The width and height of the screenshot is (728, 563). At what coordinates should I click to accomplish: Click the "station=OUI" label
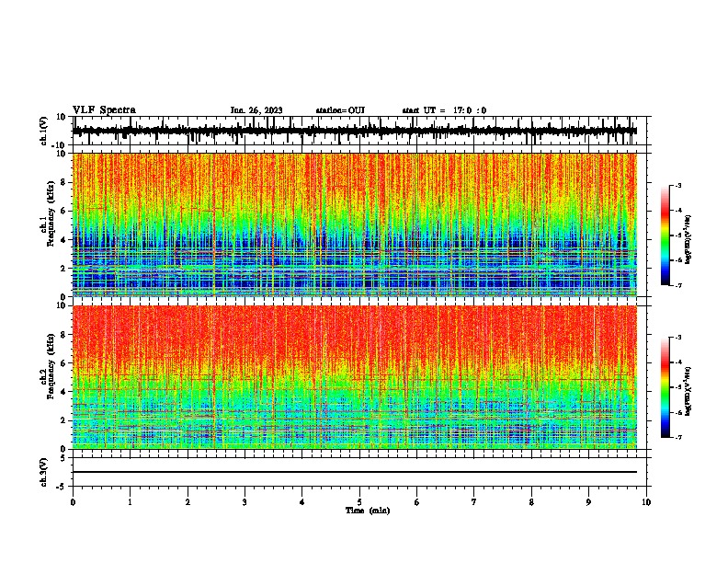click(340, 110)
